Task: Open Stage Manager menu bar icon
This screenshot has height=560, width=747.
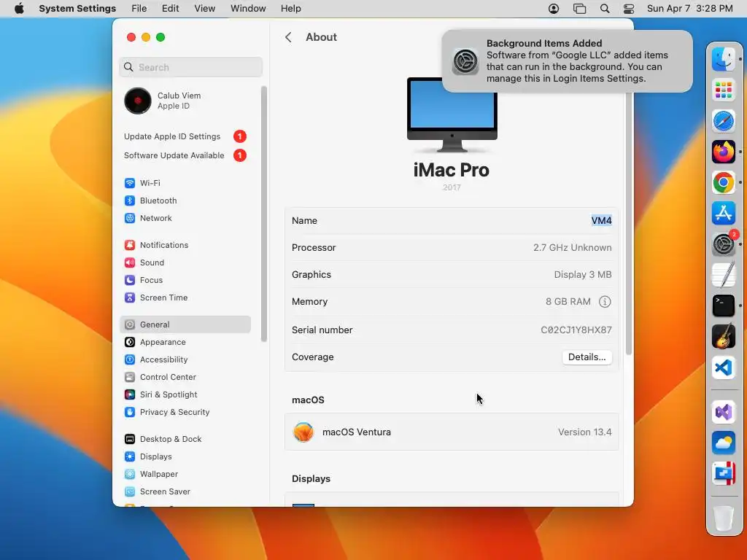Action: [x=579, y=9]
